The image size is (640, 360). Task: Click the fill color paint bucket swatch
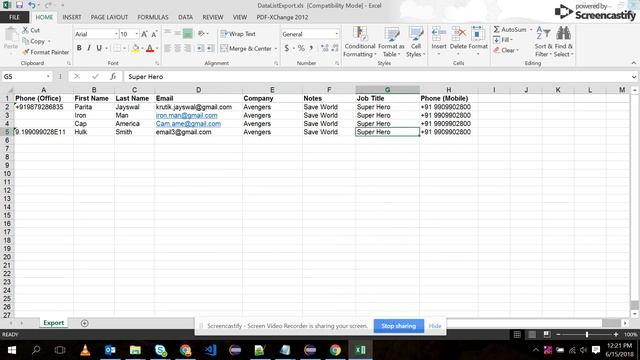tap(136, 49)
